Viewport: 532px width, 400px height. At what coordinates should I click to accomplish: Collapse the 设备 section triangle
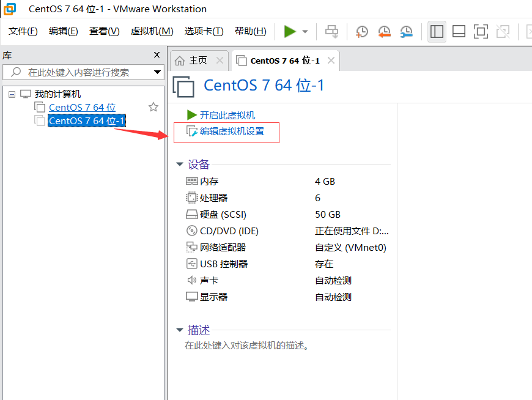tap(179, 164)
